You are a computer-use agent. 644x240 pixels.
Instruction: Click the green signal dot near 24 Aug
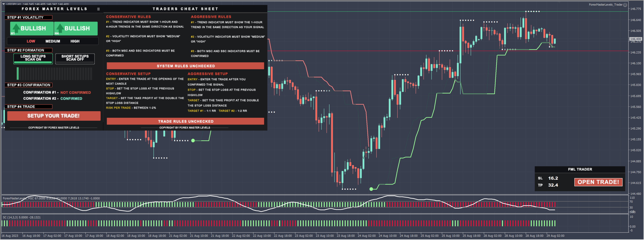(x=371, y=189)
